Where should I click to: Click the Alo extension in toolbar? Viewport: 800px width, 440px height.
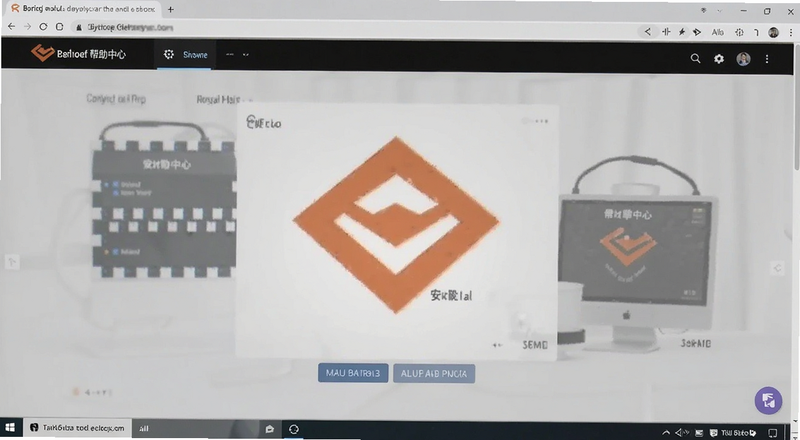pyautogui.click(x=717, y=32)
